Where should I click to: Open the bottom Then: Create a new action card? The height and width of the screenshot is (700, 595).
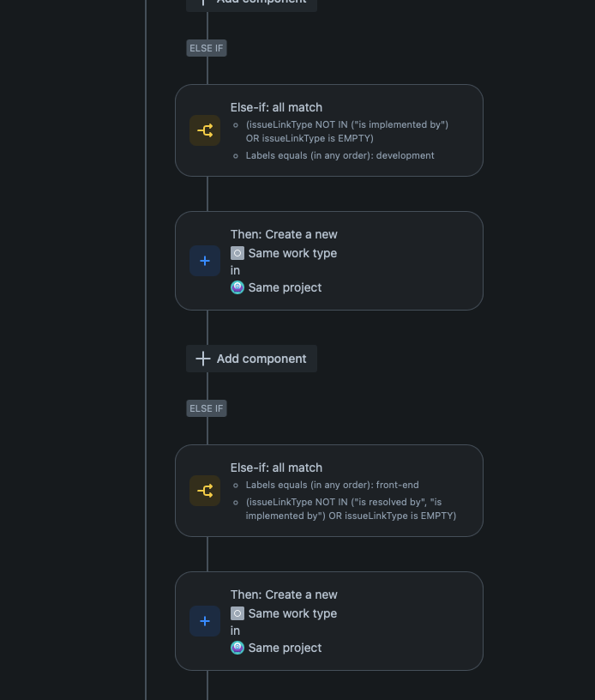[x=329, y=620]
